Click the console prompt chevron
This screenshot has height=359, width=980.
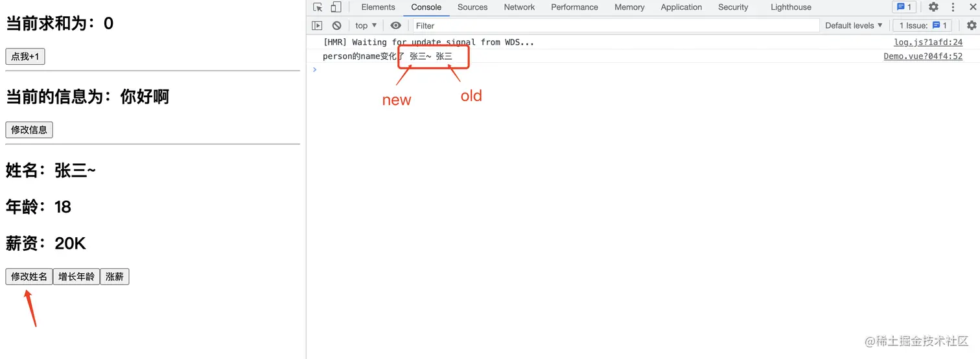315,69
